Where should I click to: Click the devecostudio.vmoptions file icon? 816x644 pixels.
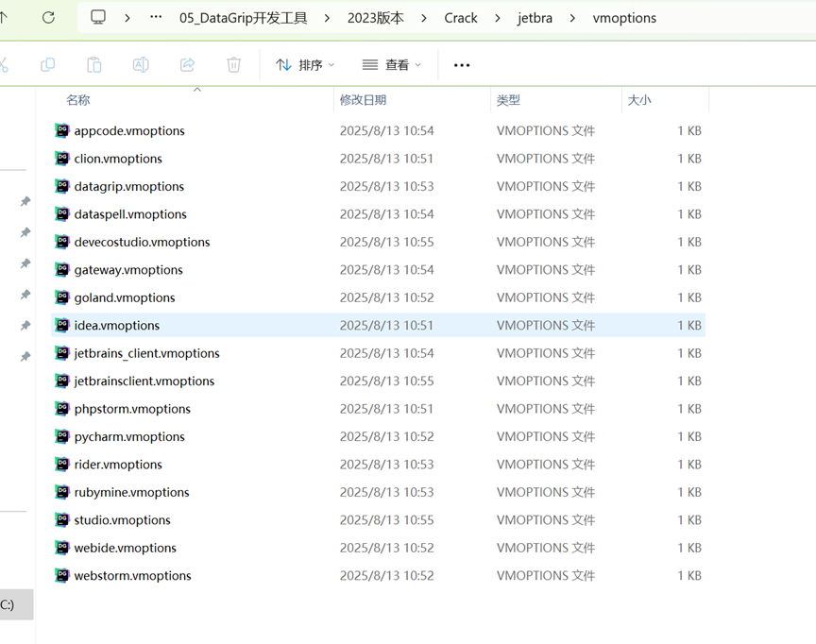[62, 242]
